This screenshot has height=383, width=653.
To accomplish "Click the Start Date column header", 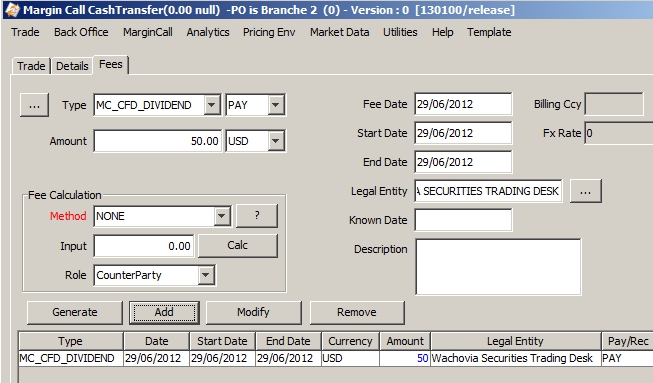I will (x=222, y=341).
